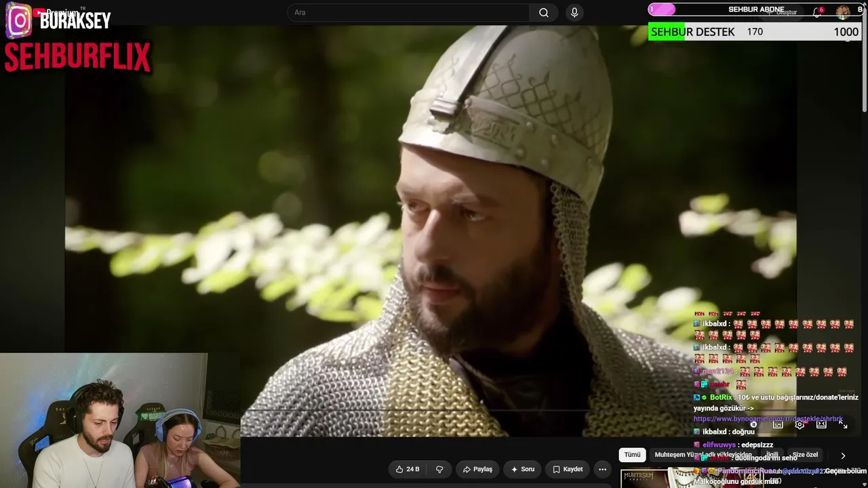Click the "Malkoçoğlunu gördük müü" chat text
868x488 pixels.
(736, 482)
